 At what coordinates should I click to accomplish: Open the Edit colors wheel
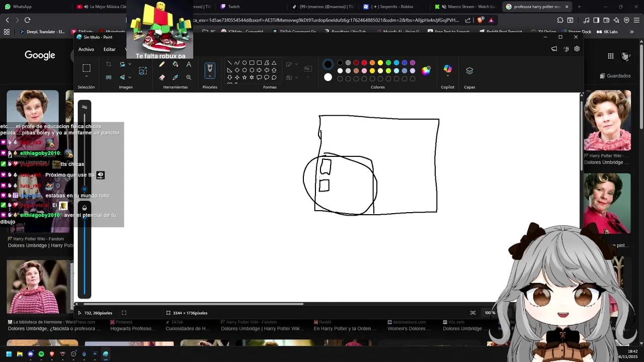tap(426, 70)
